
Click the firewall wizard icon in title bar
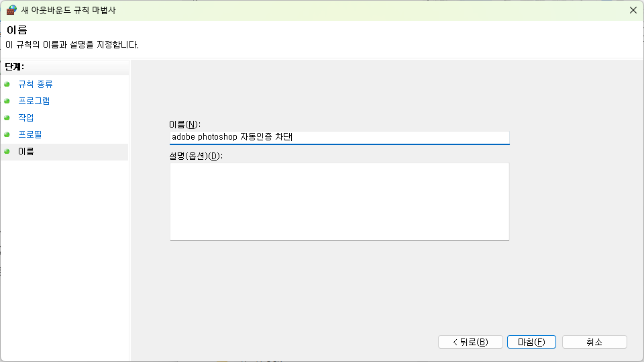(x=11, y=10)
